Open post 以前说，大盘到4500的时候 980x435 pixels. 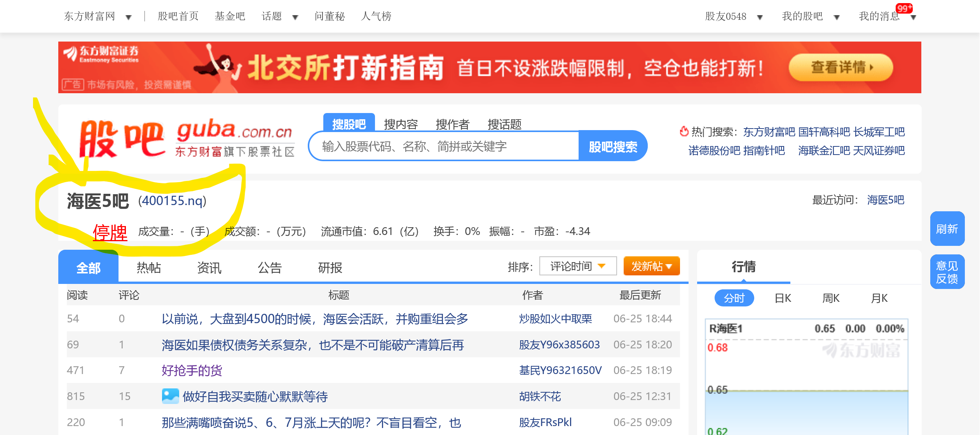[x=315, y=319]
